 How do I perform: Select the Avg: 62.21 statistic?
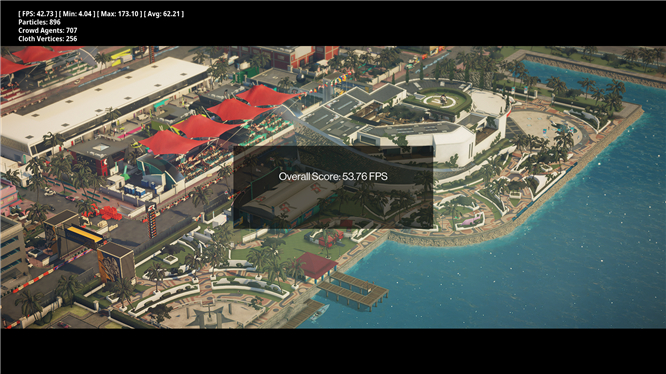tap(164, 14)
